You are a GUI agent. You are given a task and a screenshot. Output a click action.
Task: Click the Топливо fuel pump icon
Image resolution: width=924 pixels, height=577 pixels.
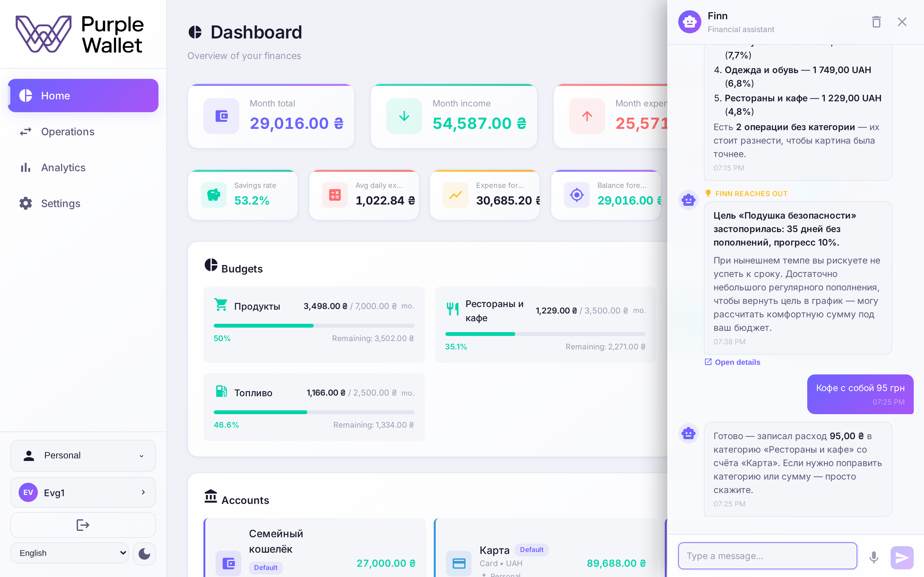221,391
